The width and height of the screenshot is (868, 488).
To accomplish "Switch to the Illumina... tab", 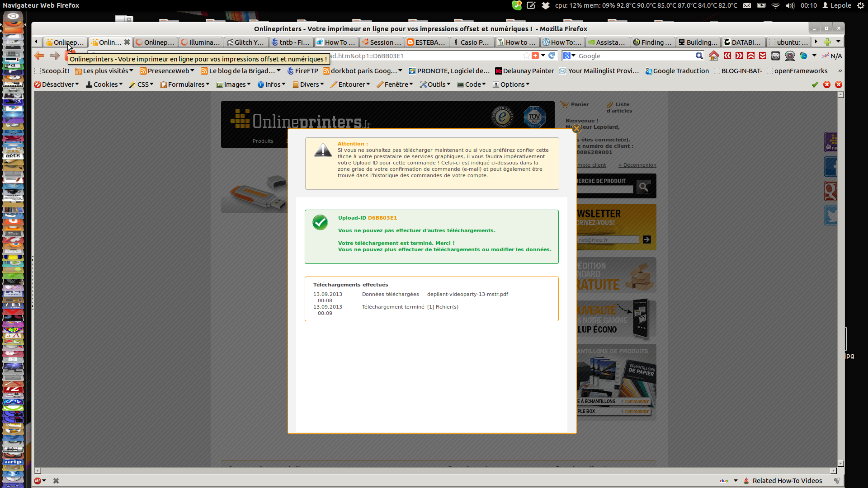I will tap(200, 42).
